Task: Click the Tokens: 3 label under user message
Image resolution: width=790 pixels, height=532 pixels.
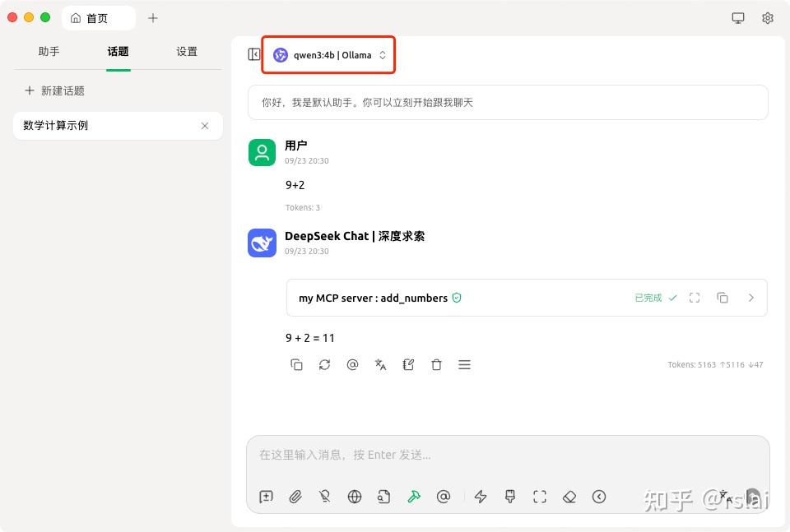Action: tap(302, 207)
